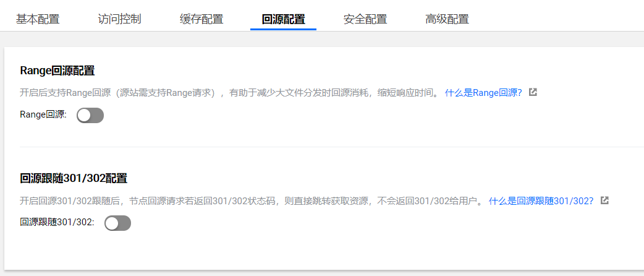Click the 回源跟随301/302: label
644x276 pixels.
57,223
